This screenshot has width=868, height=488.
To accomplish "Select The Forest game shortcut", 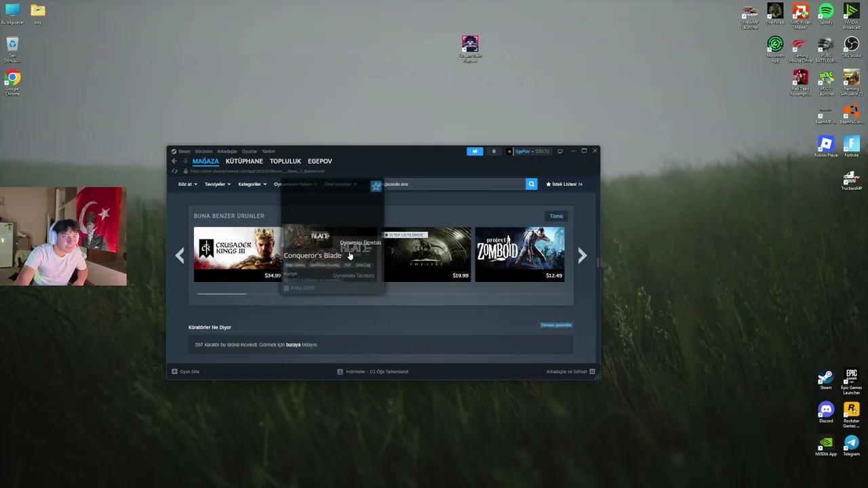I will coord(775,14).
